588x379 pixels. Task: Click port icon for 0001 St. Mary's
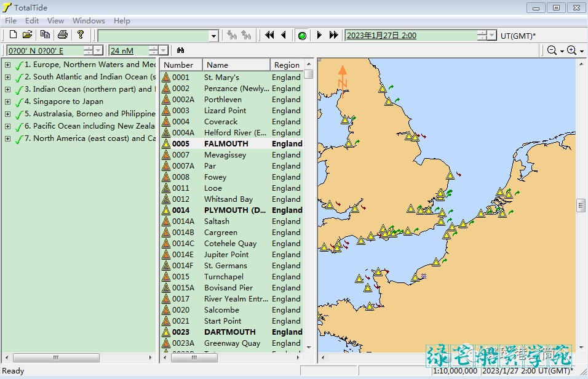click(x=165, y=78)
